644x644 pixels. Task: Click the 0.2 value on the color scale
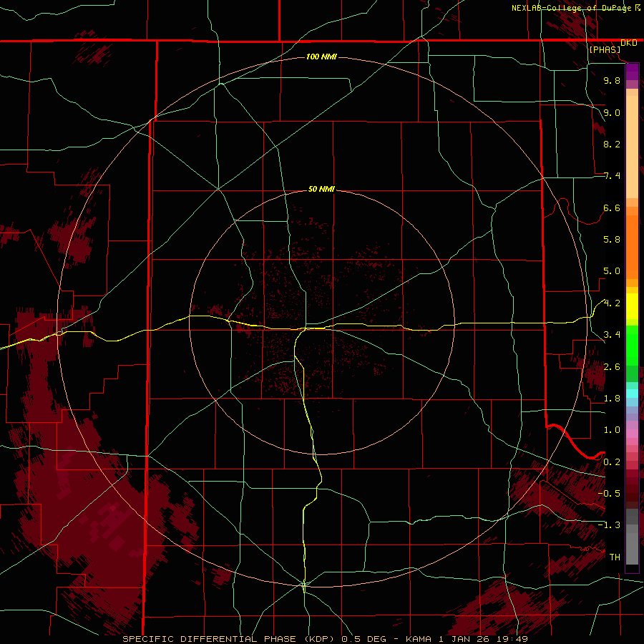(612, 462)
